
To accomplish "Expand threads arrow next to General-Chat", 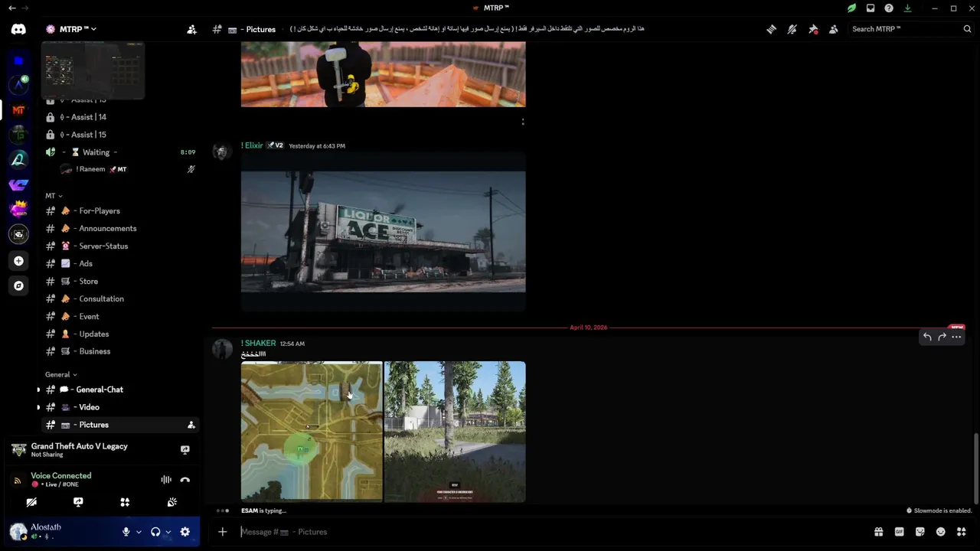I will [38, 390].
